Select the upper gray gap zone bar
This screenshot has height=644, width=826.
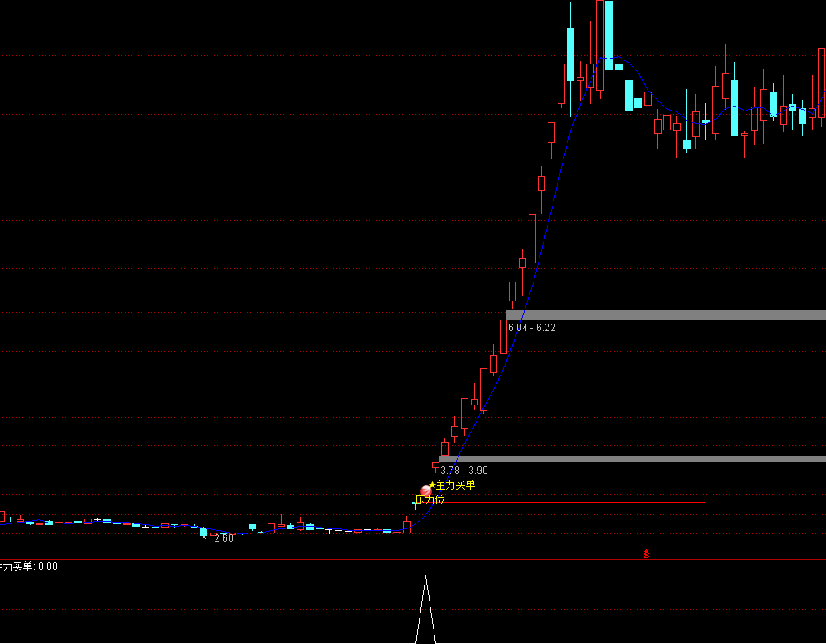click(x=666, y=315)
